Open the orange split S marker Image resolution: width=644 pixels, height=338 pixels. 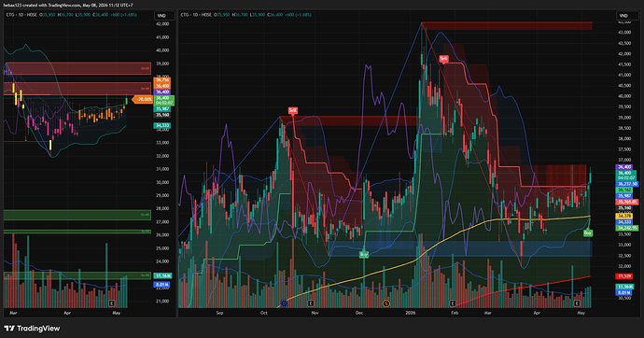point(386,303)
